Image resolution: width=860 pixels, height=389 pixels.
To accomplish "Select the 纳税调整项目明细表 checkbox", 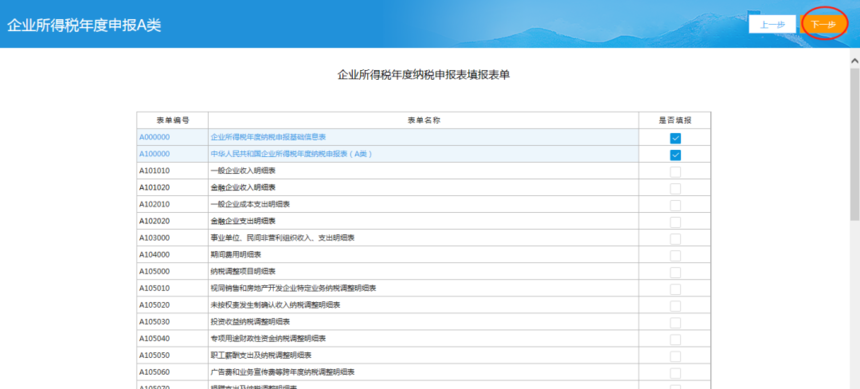I will 675,273.
